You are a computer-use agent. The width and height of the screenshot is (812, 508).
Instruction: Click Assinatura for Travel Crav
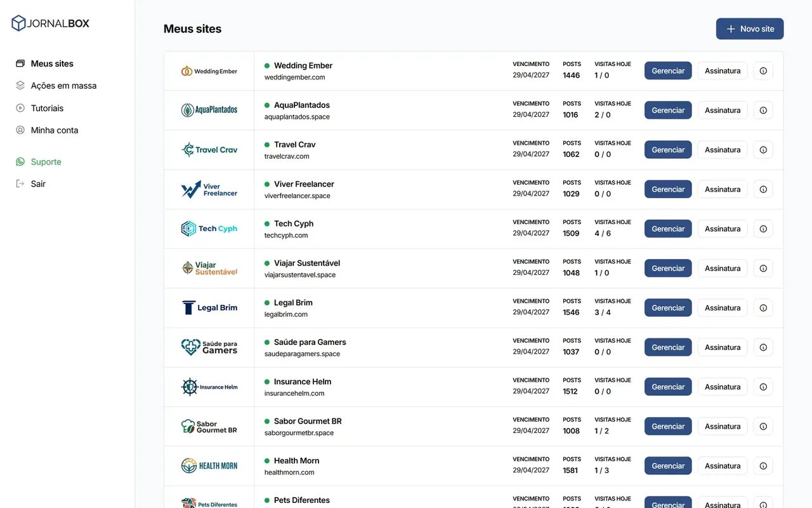[723, 150]
